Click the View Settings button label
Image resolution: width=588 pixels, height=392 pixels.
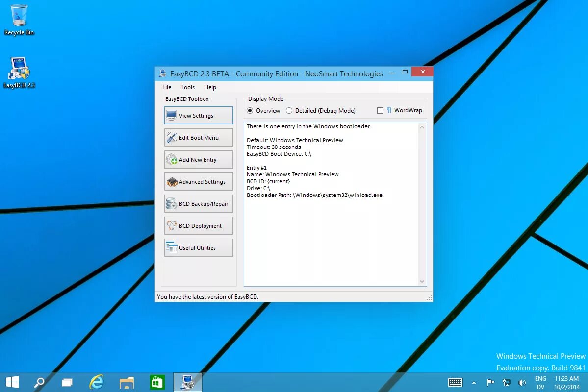tap(196, 116)
